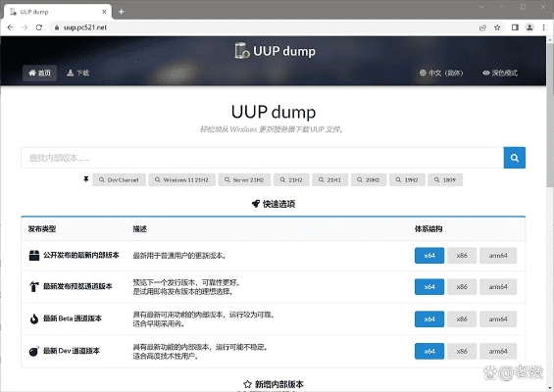Search Dev Channel quick filter
Viewport: 554px width, 392px height.
pos(119,179)
